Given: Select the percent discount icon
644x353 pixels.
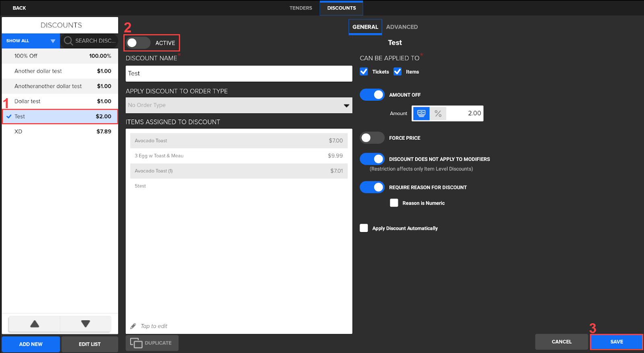Looking at the screenshot, I should pos(438,114).
